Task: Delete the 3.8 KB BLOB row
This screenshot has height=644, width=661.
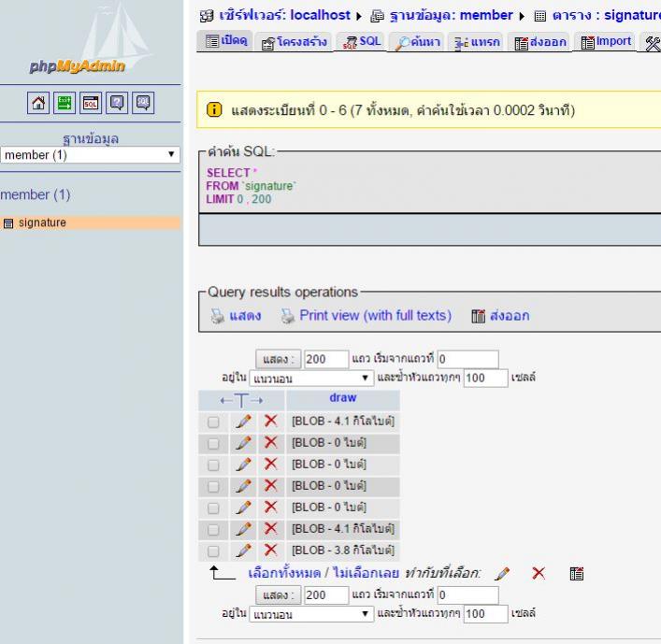Action: pos(270,550)
